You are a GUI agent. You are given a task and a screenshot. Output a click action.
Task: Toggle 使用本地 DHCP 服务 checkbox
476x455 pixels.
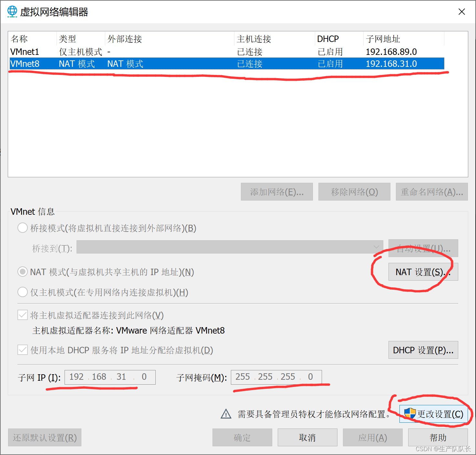[23, 350]
